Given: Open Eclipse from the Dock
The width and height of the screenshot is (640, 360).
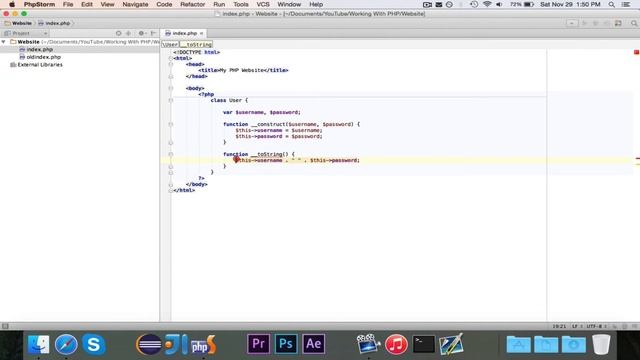Looking at the screenshot, I should coord(149,344).
